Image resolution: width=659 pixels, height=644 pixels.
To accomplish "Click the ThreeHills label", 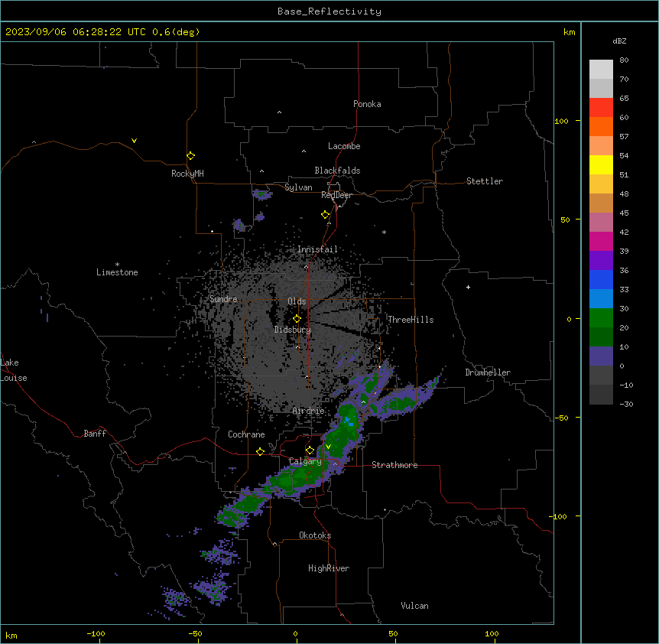I will point(411,320).
